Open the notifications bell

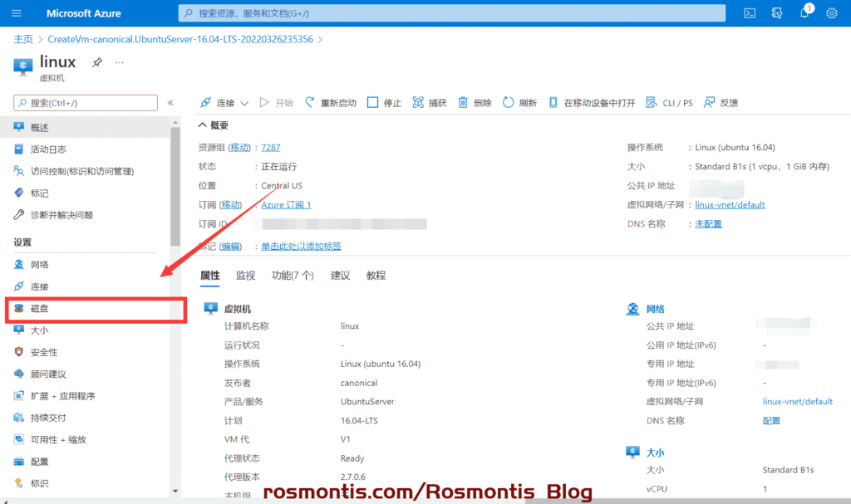click(804, 12)
